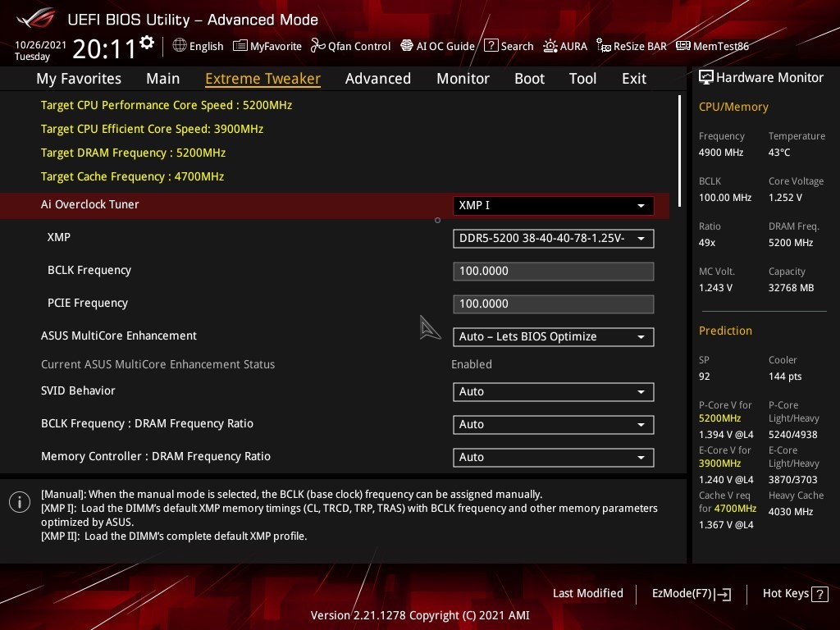Open the MyFavorite list icon

[240, 46]
